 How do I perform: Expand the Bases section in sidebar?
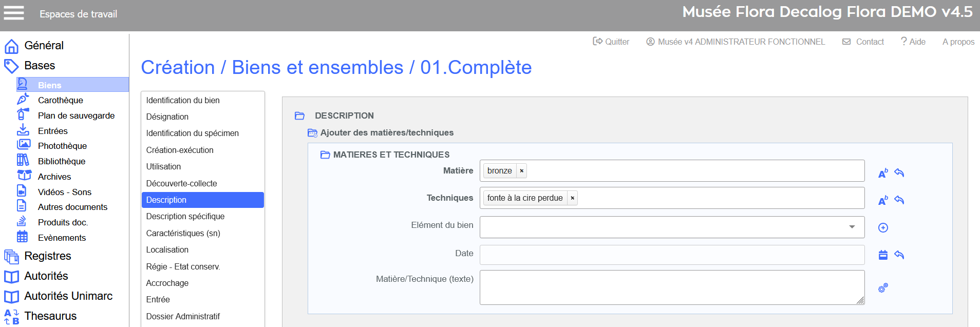click(x=40, y=66)
